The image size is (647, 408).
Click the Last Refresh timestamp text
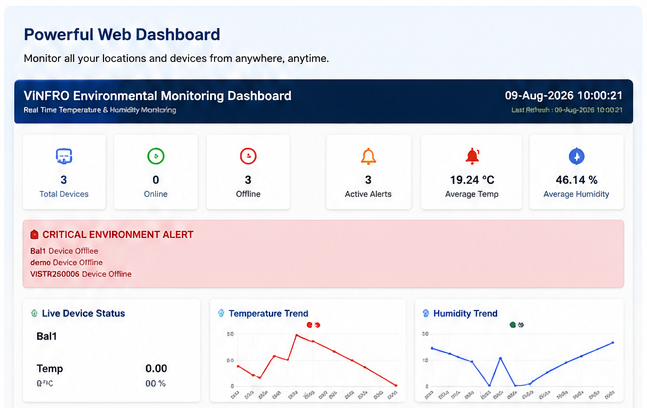point(567,110)
